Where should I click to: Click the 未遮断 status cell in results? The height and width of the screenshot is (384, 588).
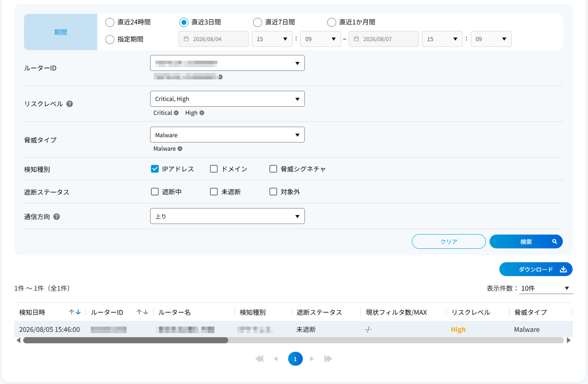(x=306, y=330)
